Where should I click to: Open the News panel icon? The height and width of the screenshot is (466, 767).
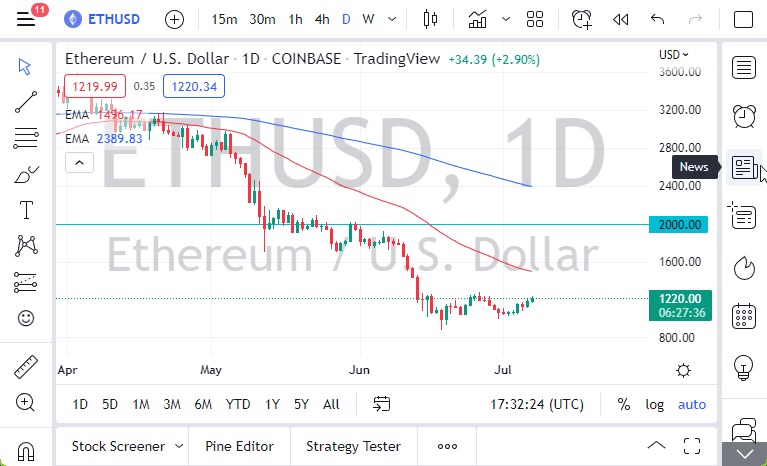pos(743,167)
